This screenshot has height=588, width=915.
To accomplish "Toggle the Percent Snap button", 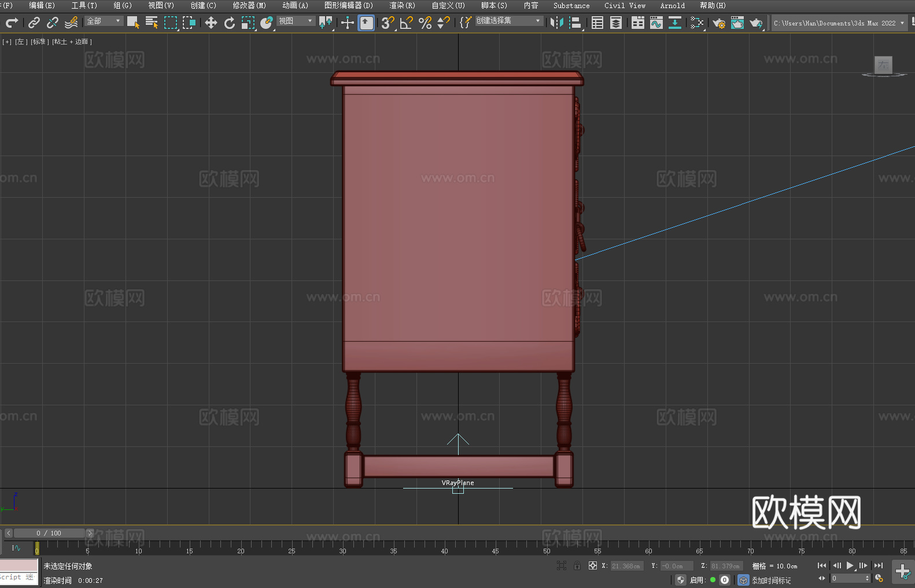I will pyautogui.click(x=425, y=23).
